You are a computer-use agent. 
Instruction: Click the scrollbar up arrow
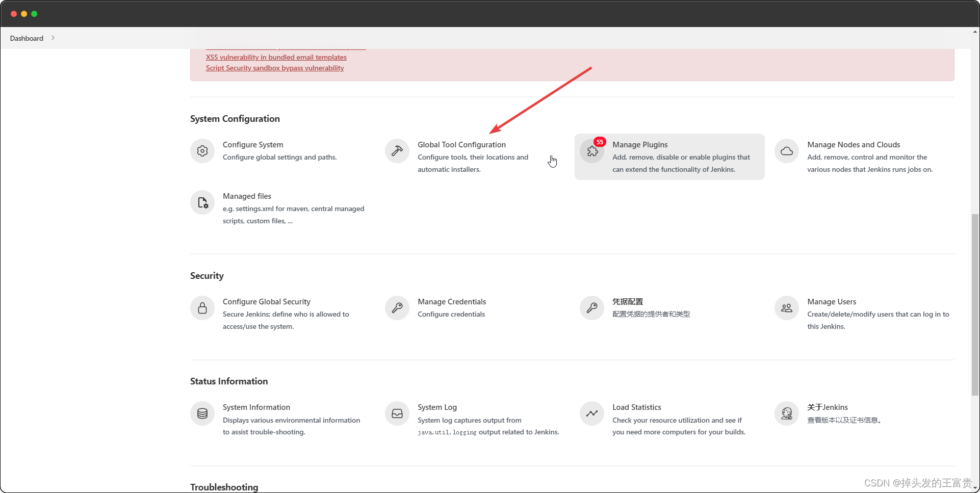(x=974, y=31)
